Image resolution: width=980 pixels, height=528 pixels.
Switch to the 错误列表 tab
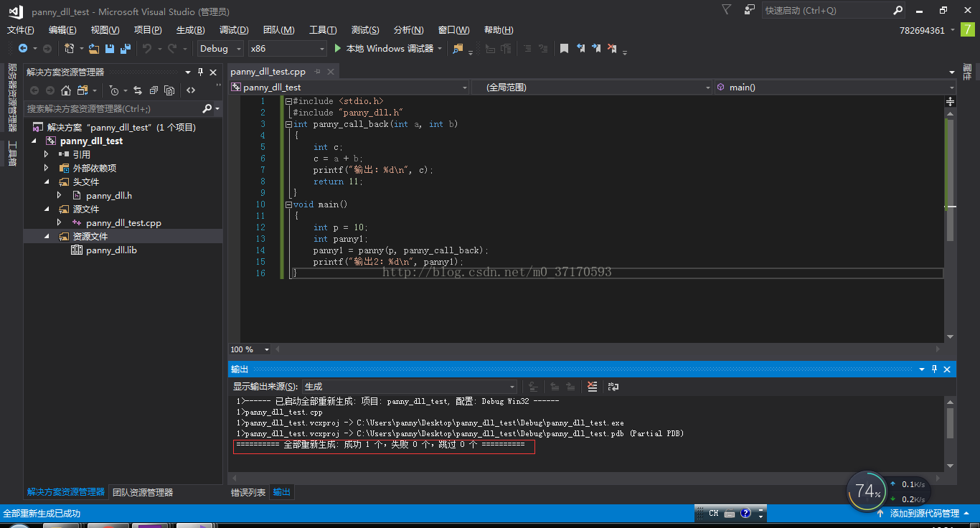tap(248, 492)
